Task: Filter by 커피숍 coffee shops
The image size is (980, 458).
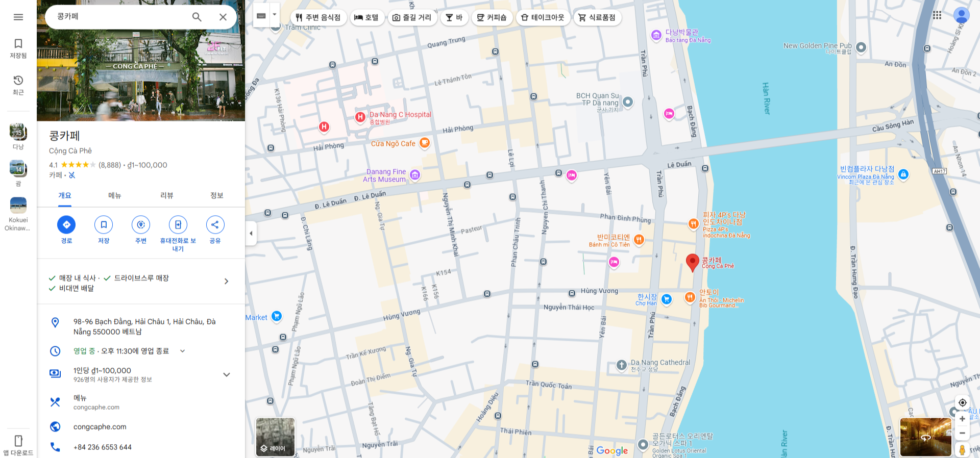Action: coord(492,17)
